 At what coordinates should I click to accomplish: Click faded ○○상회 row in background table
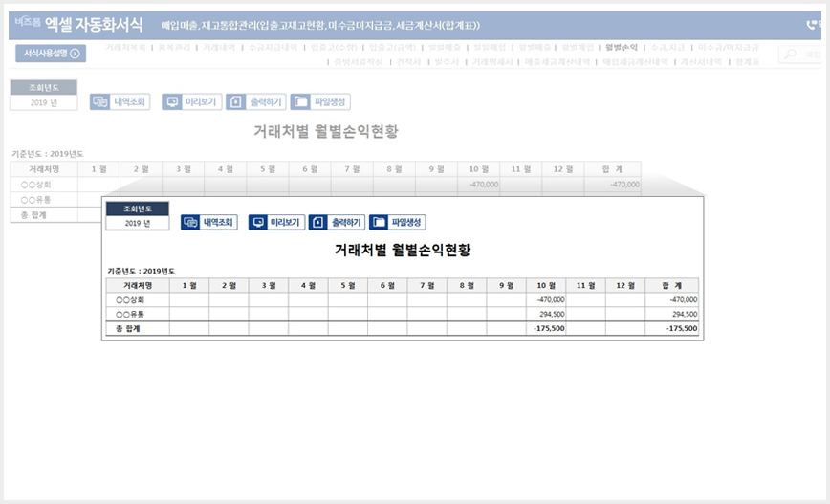point(36,185)
